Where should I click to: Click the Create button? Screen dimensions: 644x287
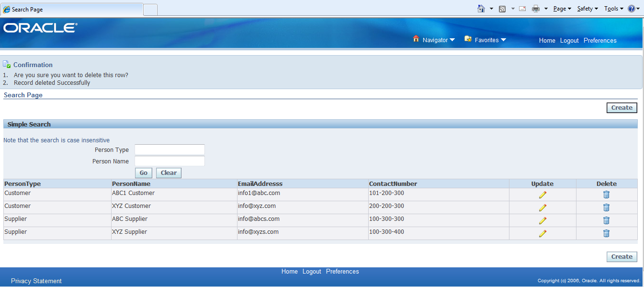[621, 107]
